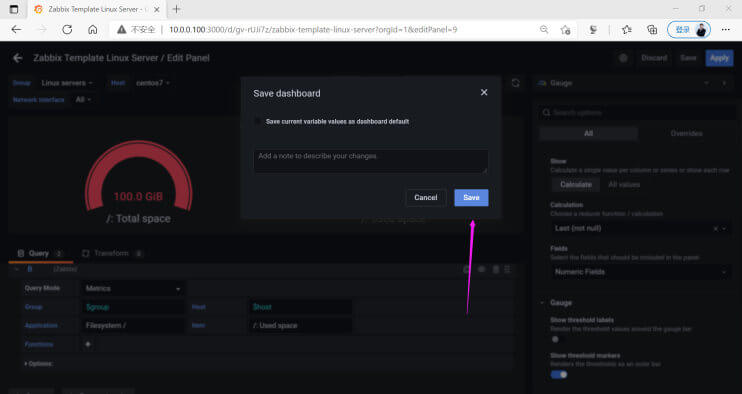Open dashboard settings gear icon
The image size is (742, 394).
623,58
